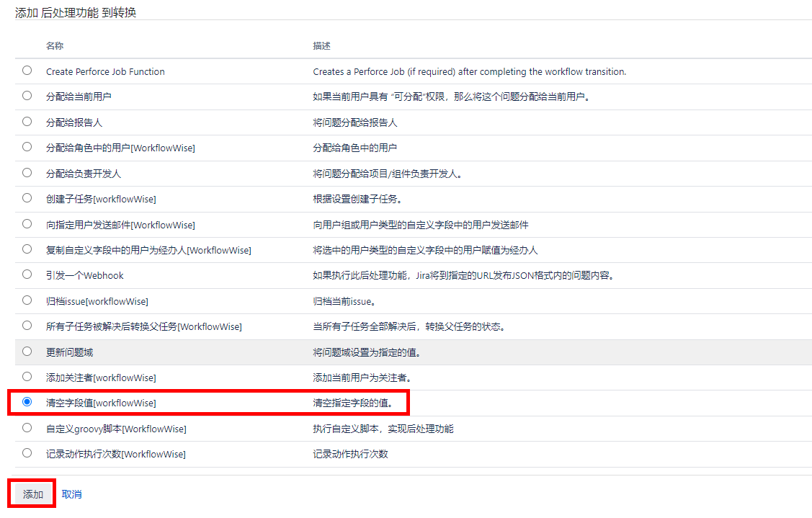Select 引发一个Webhook radio button
This screenshot has width=812, height=518.
pyautogui.click(x=27, y=274)
